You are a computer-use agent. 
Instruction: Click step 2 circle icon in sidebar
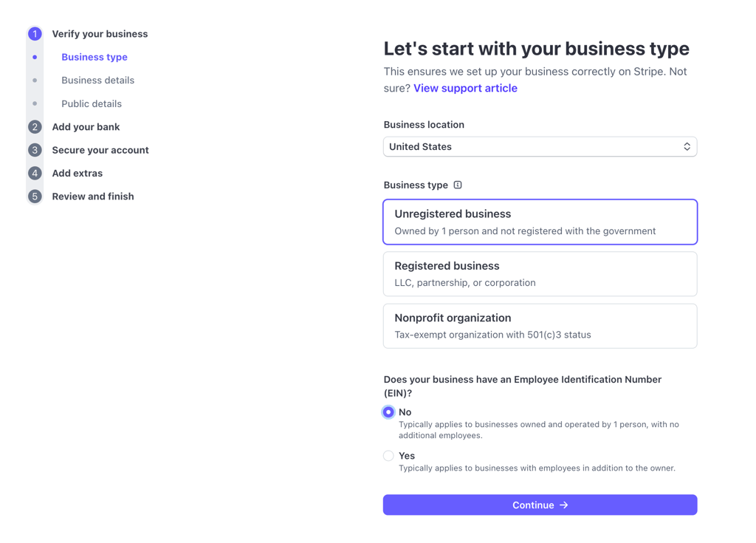pos(35,127)
